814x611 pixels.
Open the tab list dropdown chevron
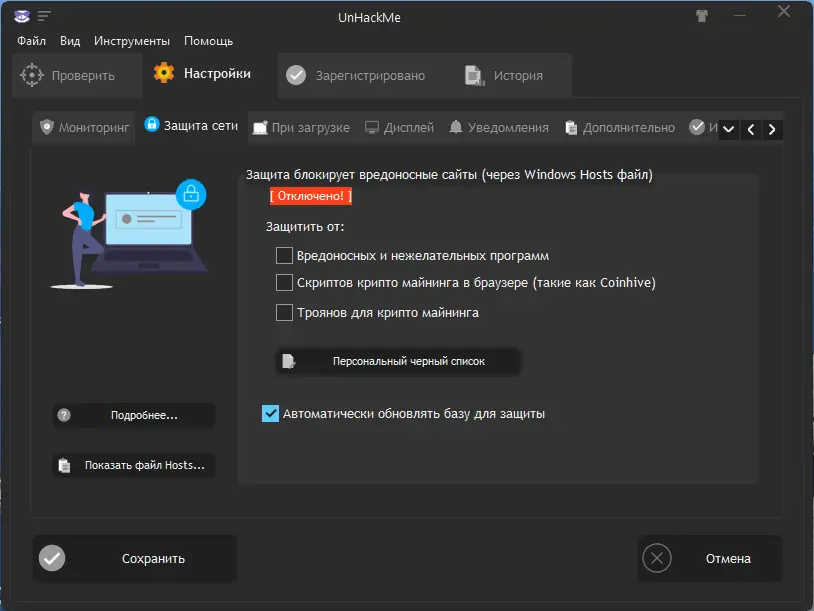(x=729, y=128)
